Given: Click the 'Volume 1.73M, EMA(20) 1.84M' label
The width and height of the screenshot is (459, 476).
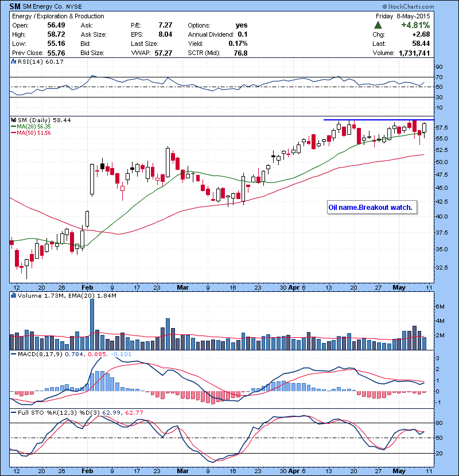Looking at the screenshot, I should click(67, 296).
